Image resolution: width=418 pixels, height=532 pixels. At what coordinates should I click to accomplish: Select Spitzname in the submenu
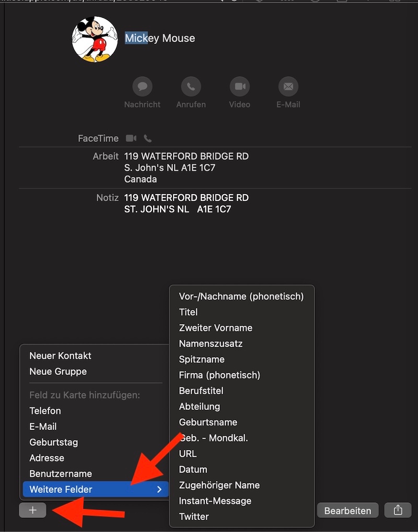(x=202, y=359)
